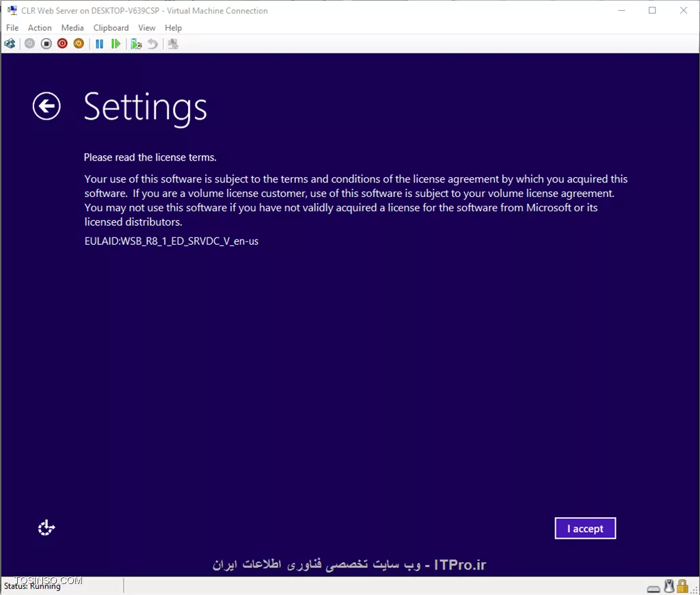Image resolution: width=700 pixels, height=595 pixels.
Task: Open the File menu
Action: click(x=12, y=28)
